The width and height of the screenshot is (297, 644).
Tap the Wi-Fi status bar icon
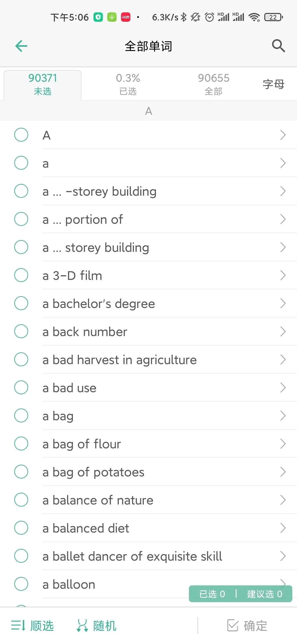254,17
